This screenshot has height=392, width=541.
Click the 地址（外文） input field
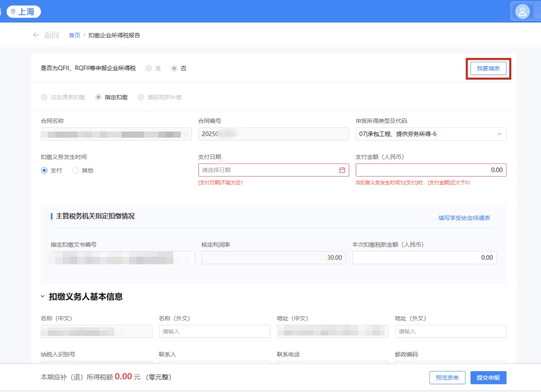pos(451,331)
